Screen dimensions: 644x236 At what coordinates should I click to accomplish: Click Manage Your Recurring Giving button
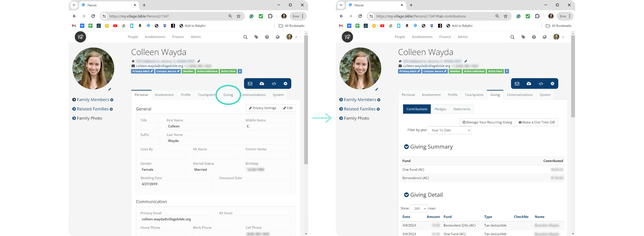coord(487,122)
